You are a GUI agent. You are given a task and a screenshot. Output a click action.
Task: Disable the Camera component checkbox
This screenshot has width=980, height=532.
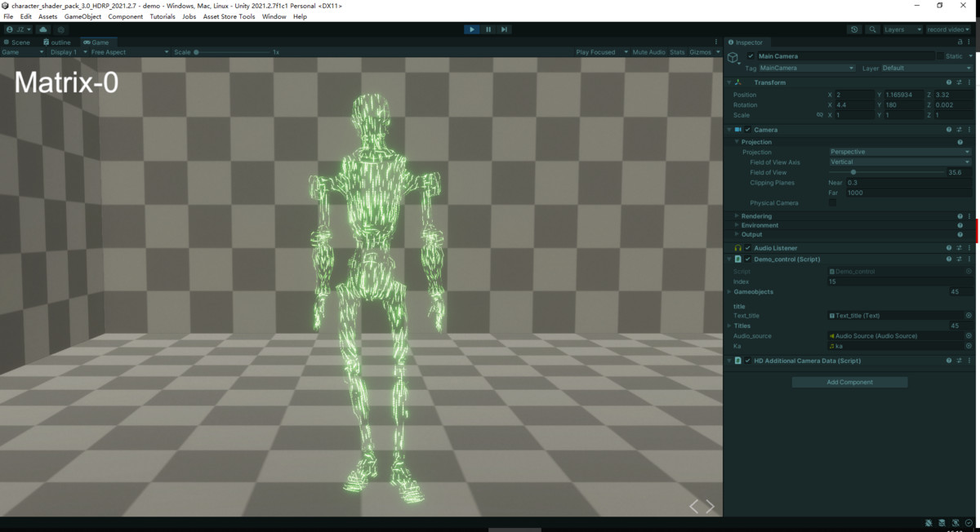[x=748, y=129]
